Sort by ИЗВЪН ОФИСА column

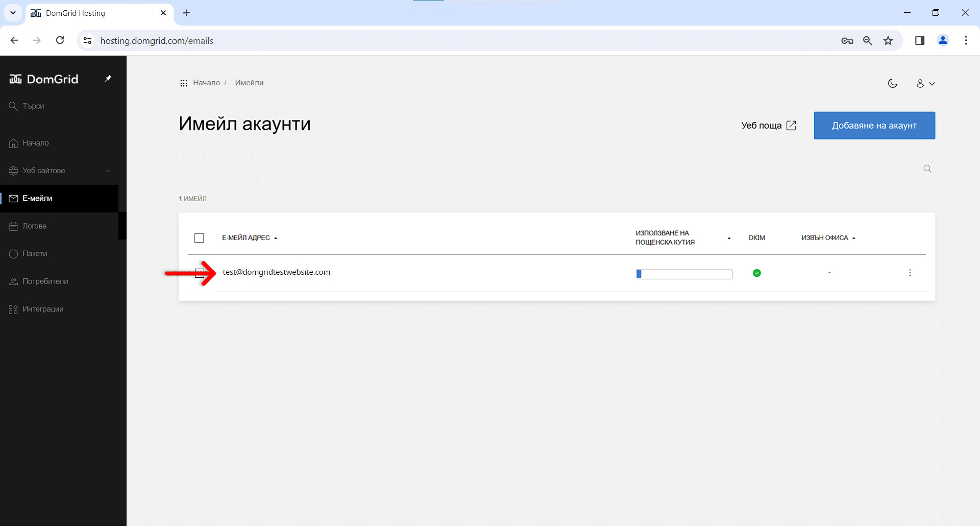[828, 238]
